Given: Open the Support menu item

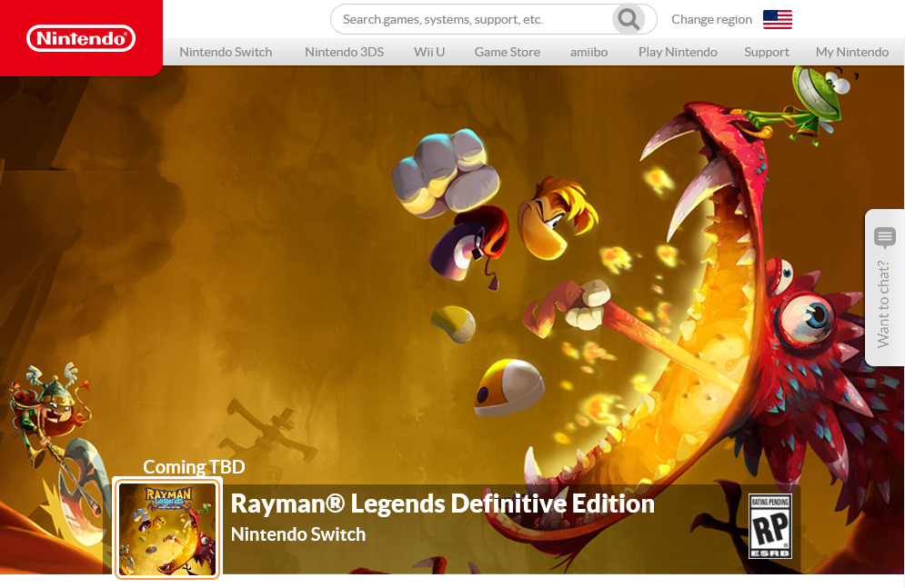Looking at the screenshot, I should point(767,52).
